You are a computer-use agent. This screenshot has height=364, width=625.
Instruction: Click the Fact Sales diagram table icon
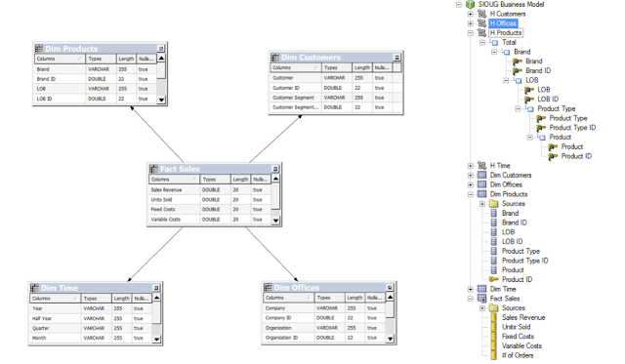(x=153, y=169)
